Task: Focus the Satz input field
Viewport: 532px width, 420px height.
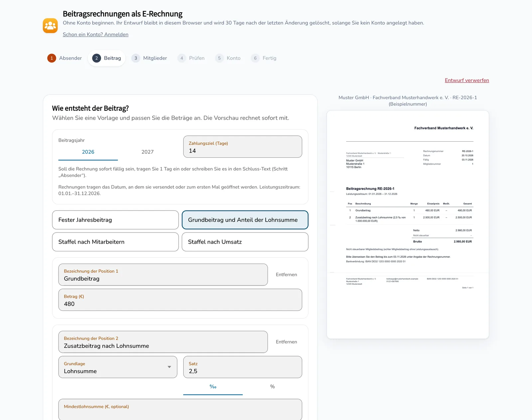Action: tap(243, 367)
